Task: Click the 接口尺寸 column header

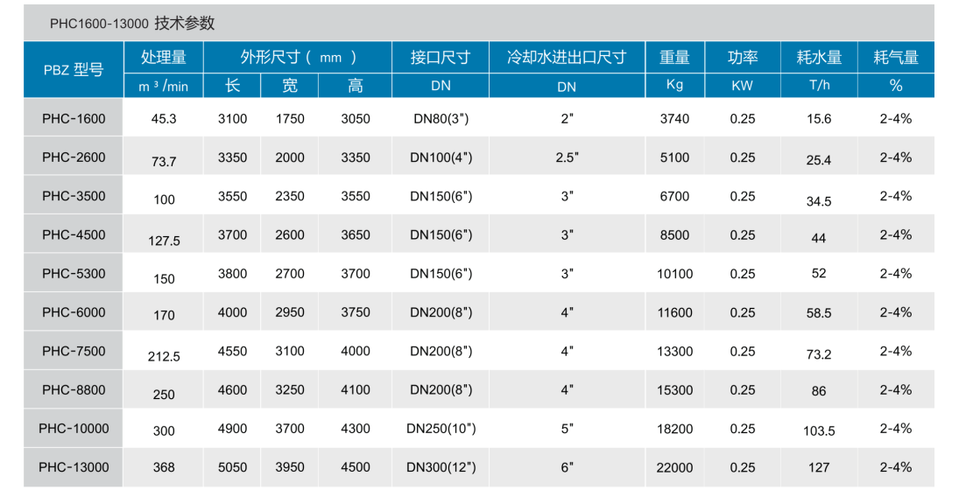Action: tap(441, 57)
